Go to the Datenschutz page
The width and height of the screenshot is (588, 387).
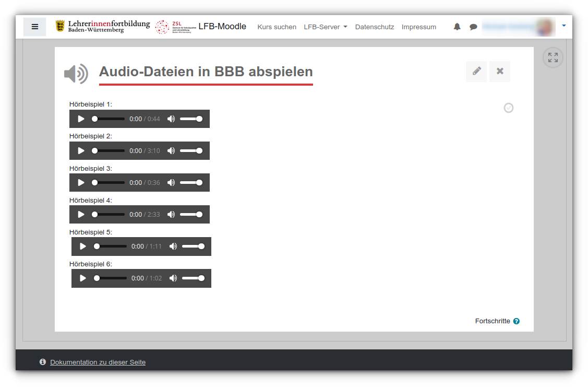(375, 27)
